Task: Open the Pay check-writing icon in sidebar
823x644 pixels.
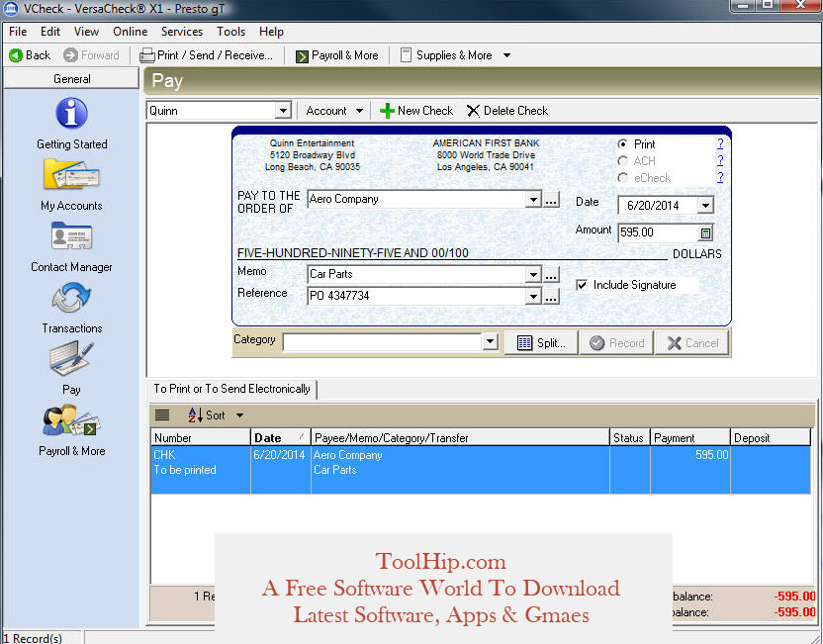Action: (x=71, y=358)
